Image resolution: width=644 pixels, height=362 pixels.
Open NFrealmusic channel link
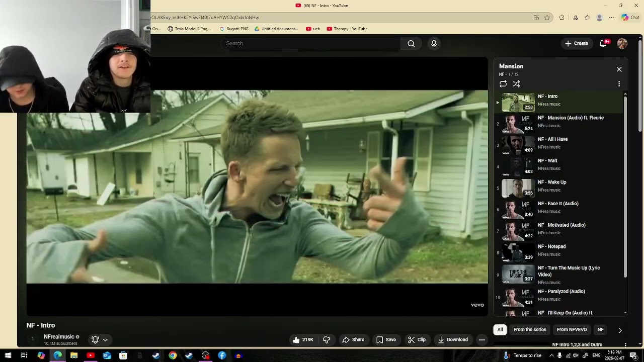coord(59,337)
